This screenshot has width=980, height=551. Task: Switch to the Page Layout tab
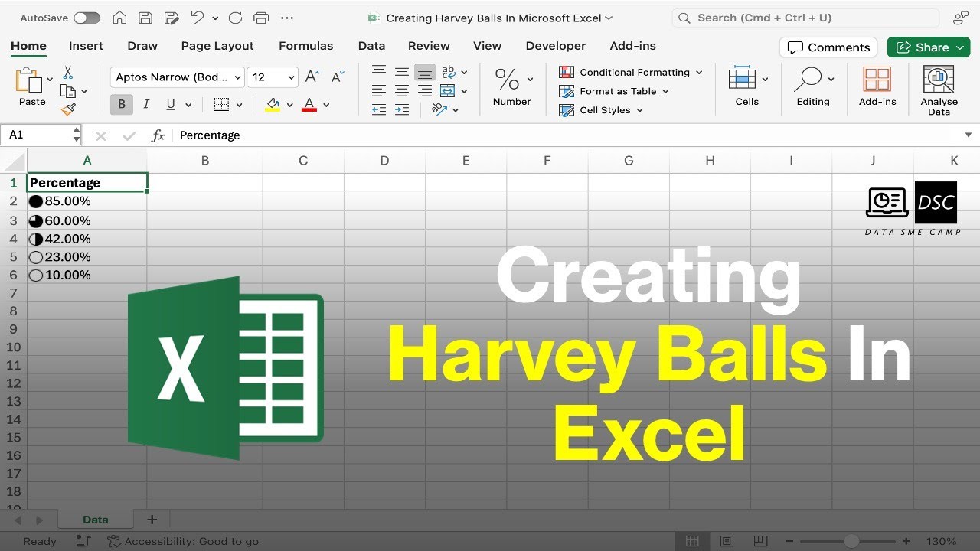217,46
